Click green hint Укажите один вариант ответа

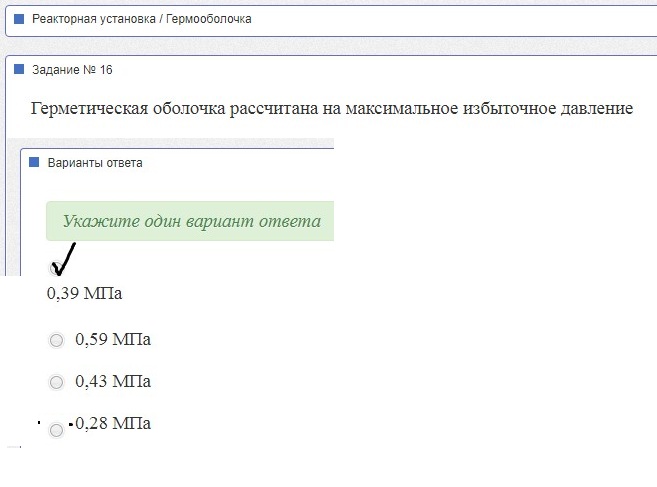[190, 221]
